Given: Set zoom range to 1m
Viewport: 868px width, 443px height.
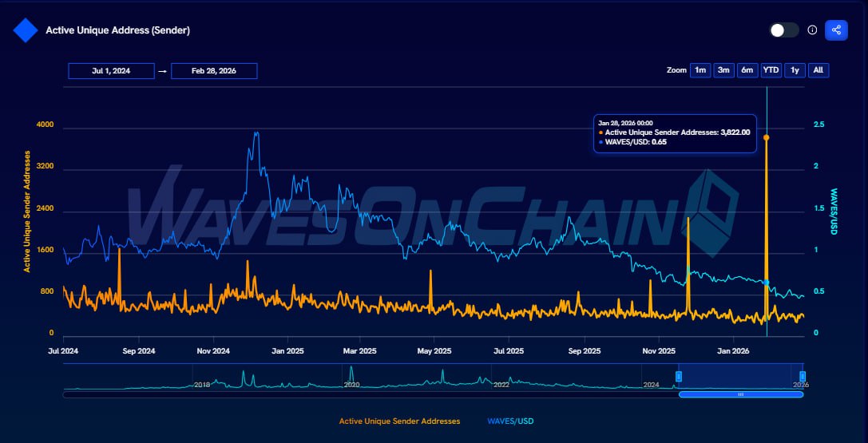Looking at the screenshot, I should click(700, 70).
